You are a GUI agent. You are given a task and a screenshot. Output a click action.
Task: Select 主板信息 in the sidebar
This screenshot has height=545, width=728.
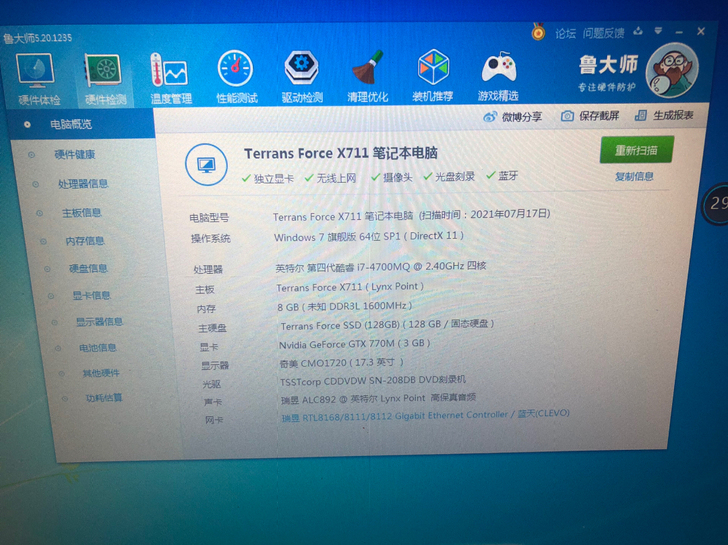click(82, 213)
